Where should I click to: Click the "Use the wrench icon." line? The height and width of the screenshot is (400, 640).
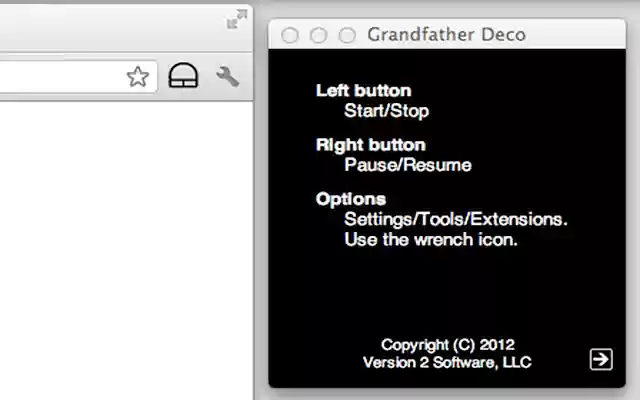tap(431, 240)
